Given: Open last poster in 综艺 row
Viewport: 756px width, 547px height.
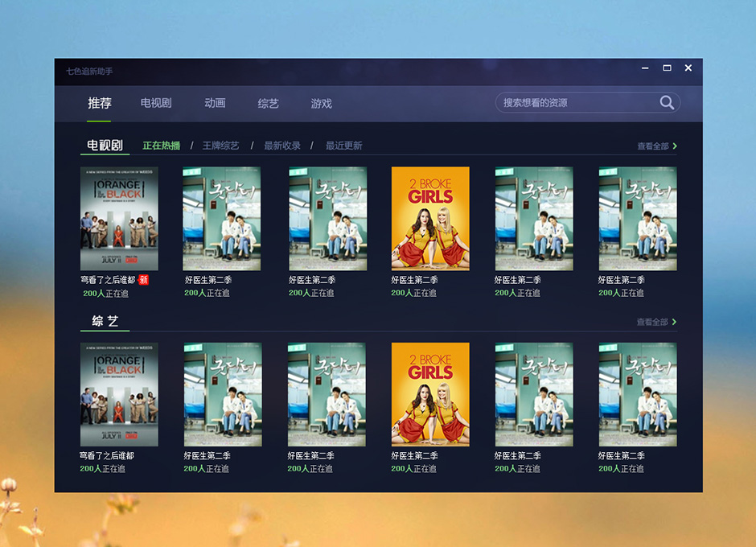Looking at the screenshot, I should tap(638, 395).
